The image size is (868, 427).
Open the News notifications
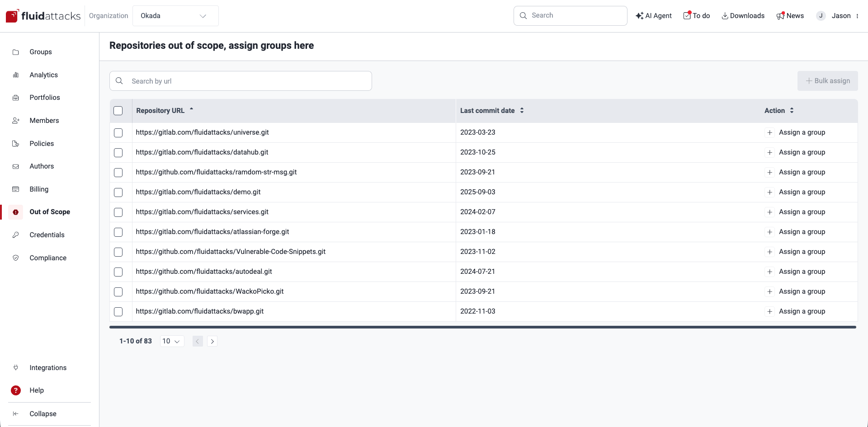pos(790,15)
